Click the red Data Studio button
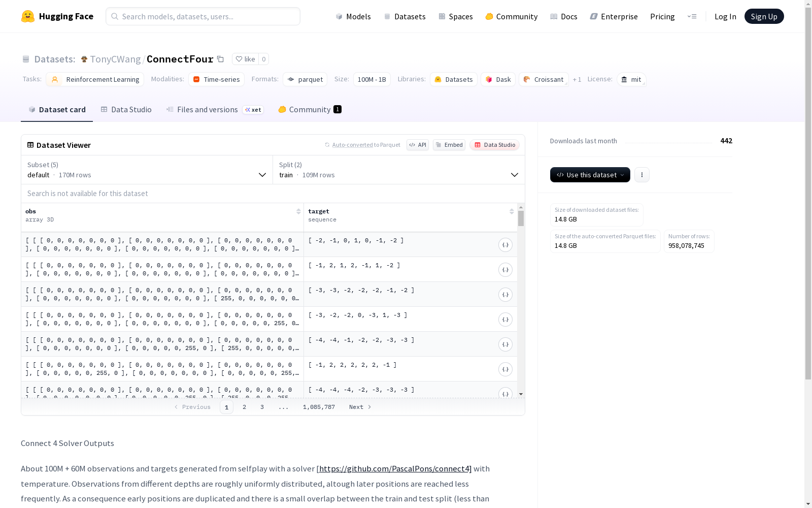Image resolution: width=812 pixels, height=508 pixels. (494, 145)
